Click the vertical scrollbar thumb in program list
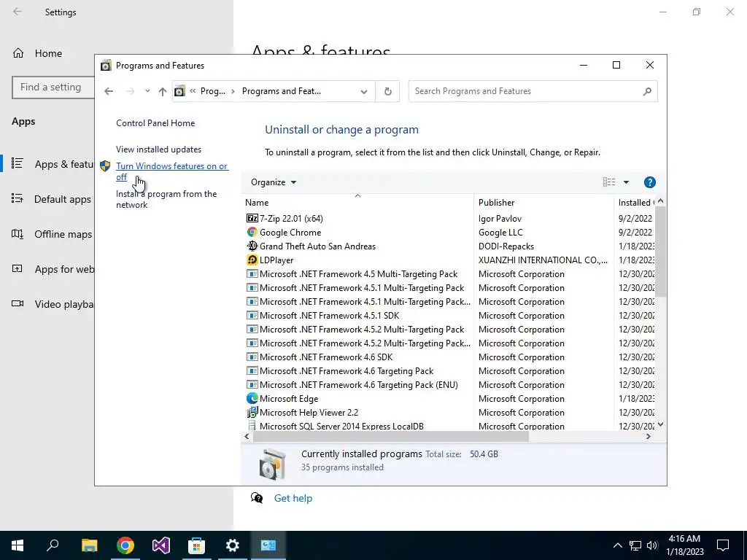Image resolution: width=747 pixels, height=560 pixels. click(x=660, y=252)
